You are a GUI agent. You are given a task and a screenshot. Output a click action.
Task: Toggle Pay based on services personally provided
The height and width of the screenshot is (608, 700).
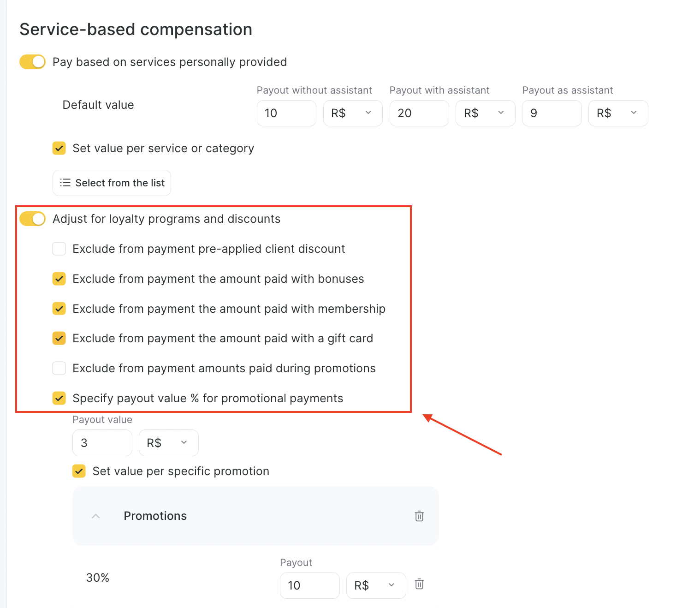pyautogui.click(x=32, y=62)
